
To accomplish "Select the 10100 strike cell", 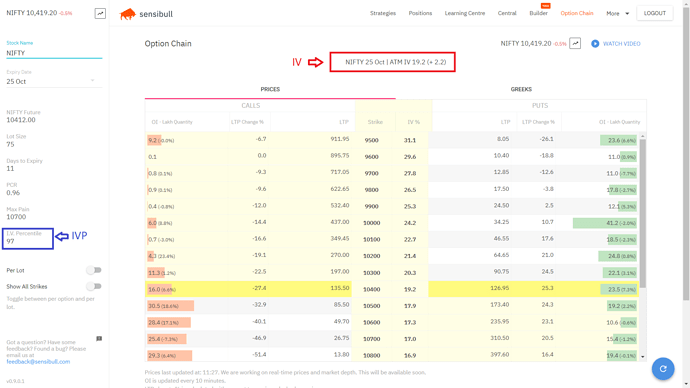I will [x=371, y=239].
